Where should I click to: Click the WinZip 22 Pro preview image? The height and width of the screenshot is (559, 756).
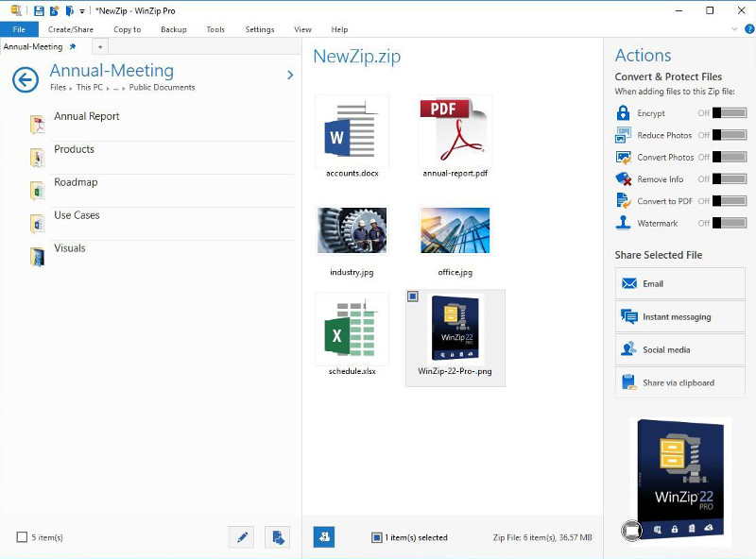680,480
